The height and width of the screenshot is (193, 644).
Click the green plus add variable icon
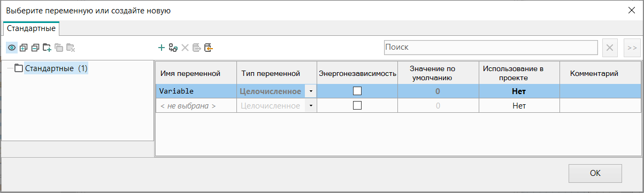click(x=161, y=48)
